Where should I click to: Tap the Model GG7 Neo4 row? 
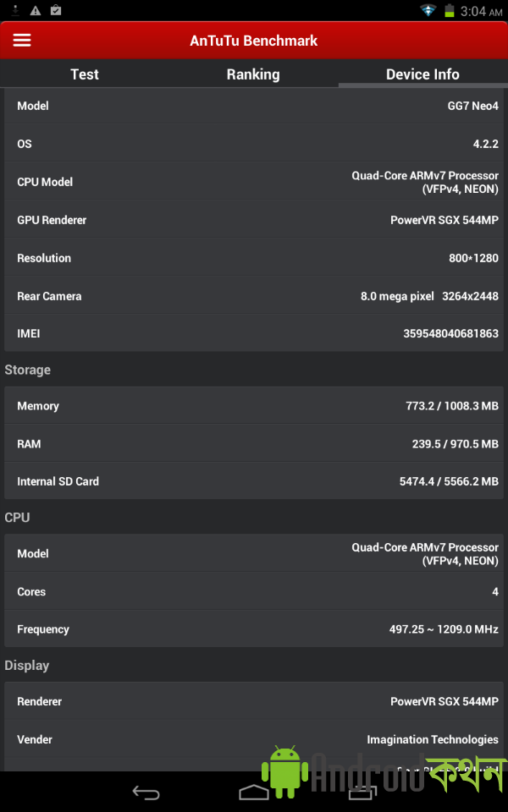(x=253, y=106)
